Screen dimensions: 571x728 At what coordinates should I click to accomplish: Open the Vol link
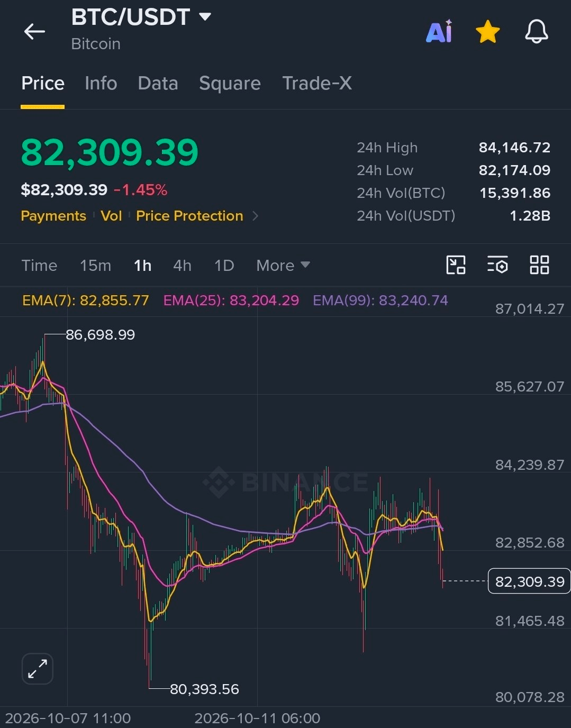pos(111,216)
